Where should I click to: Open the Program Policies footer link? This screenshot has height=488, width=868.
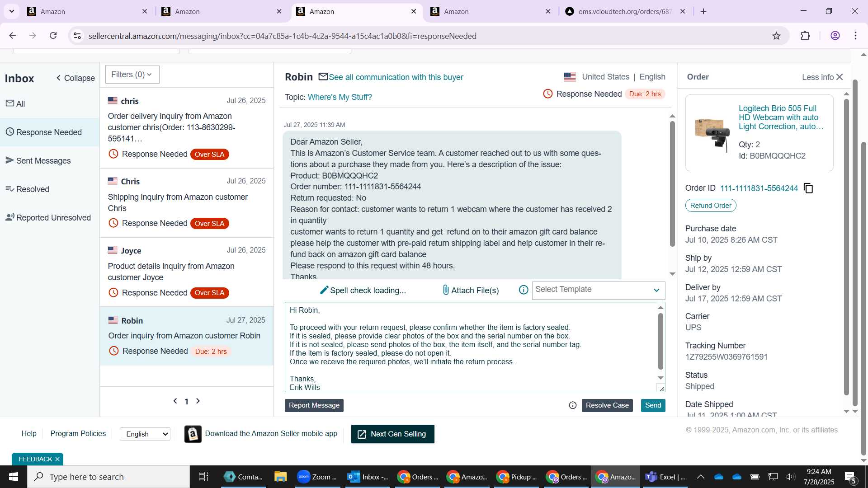point(78,433)
